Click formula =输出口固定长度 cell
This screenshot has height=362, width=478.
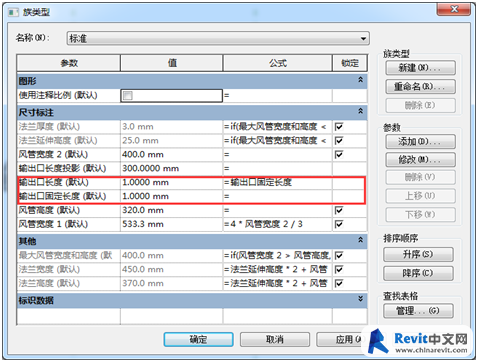click(278, 183)
